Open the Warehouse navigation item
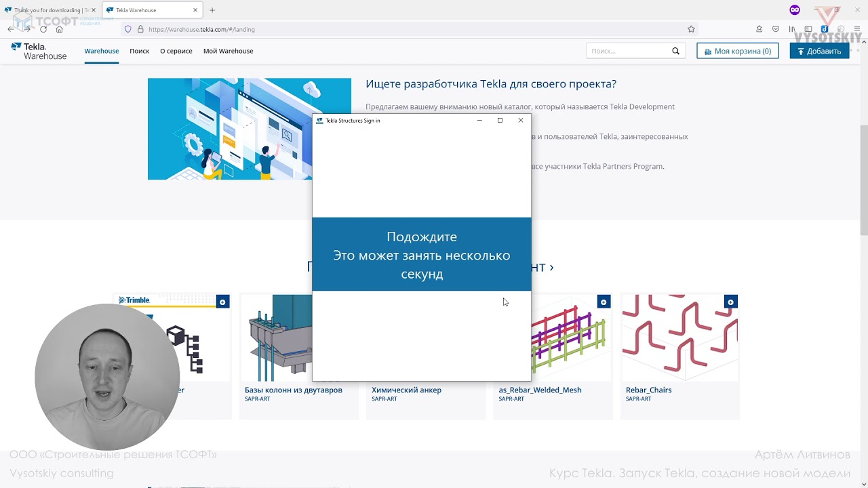Image resolution: width=868 pixels, height=488 pixels. point(102,51)
